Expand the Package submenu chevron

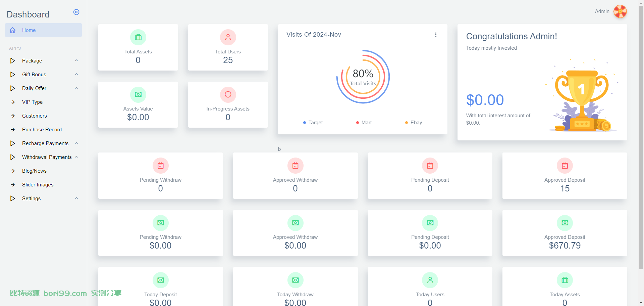76,61
